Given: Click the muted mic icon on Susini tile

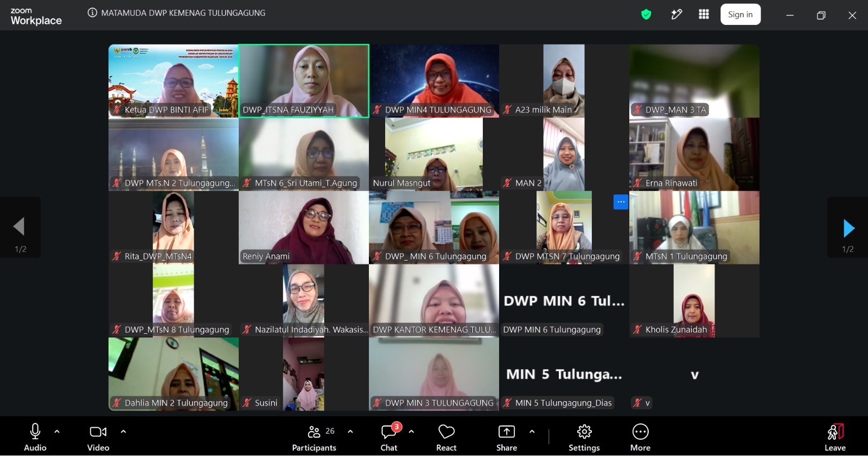Looking at the screenshot, I should click(247, 403).
